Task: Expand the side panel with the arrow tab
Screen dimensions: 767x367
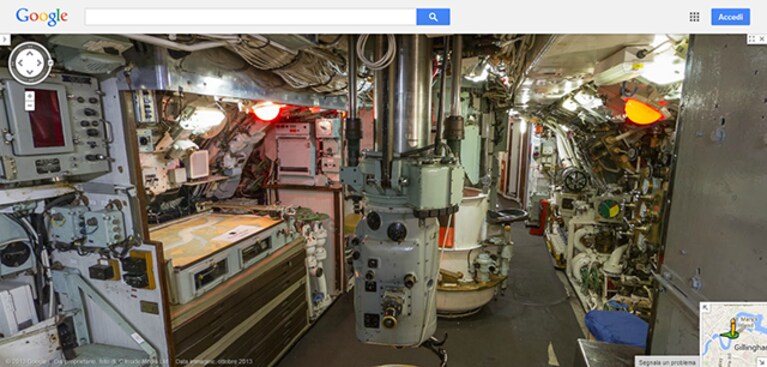Action: [4, 39]
